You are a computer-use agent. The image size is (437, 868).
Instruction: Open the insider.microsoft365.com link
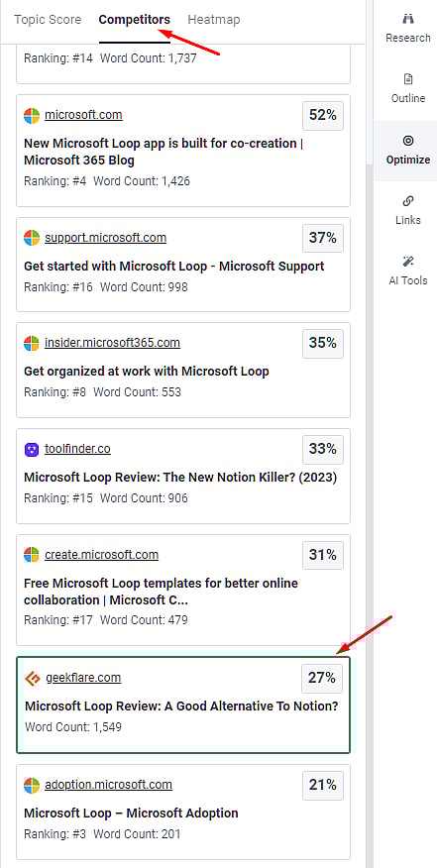pos(112,343)
